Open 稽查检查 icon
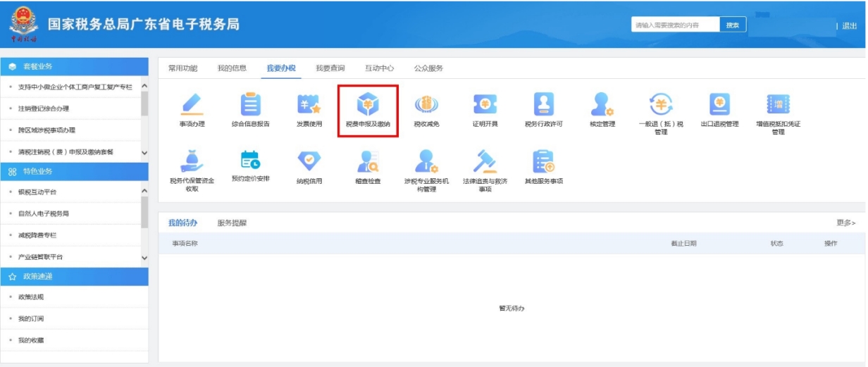 [x=367, y=161]
